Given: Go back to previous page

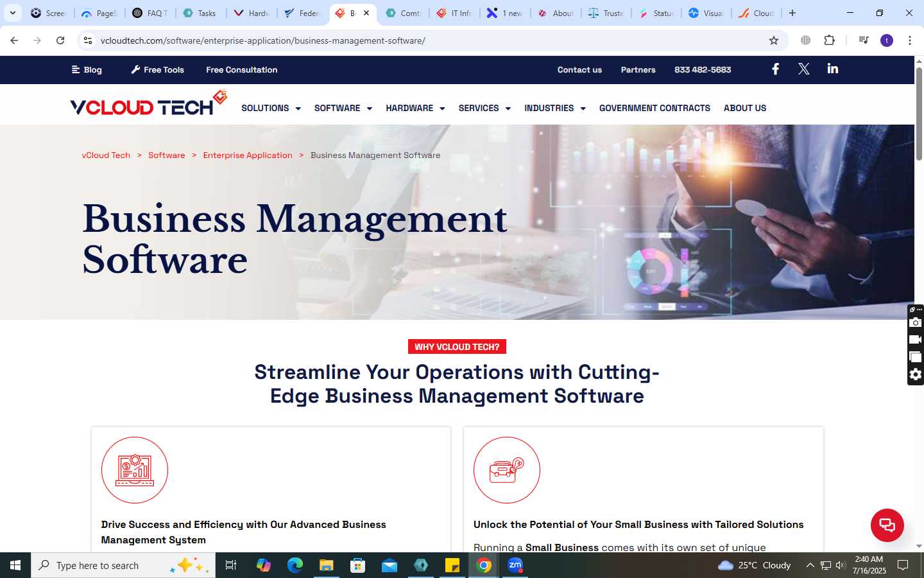Looking at the screenshot, I should (x=14, y=40).
